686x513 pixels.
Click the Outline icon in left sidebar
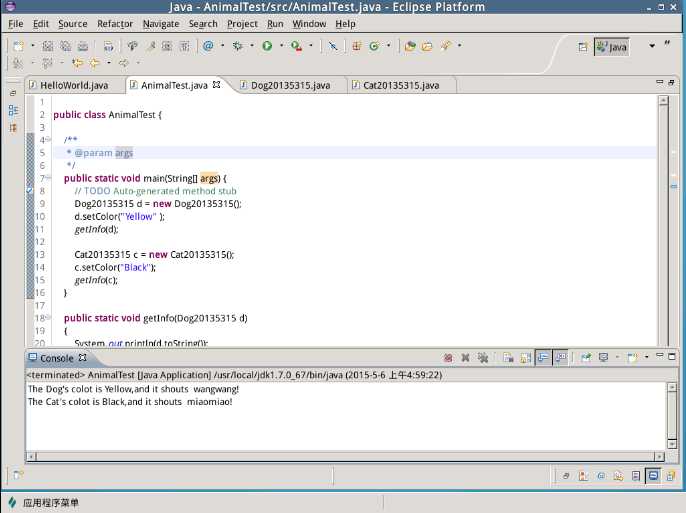click(13, 110)
